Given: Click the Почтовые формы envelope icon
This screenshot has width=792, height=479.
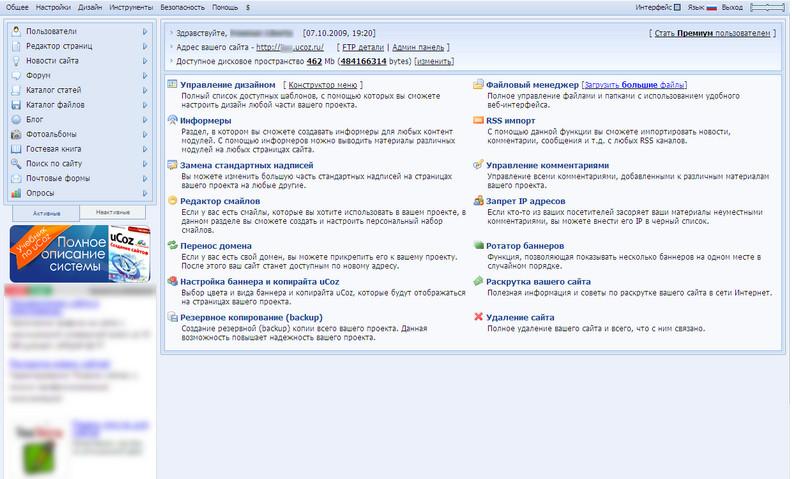Looking at the screenshot, I should [16, 178].
